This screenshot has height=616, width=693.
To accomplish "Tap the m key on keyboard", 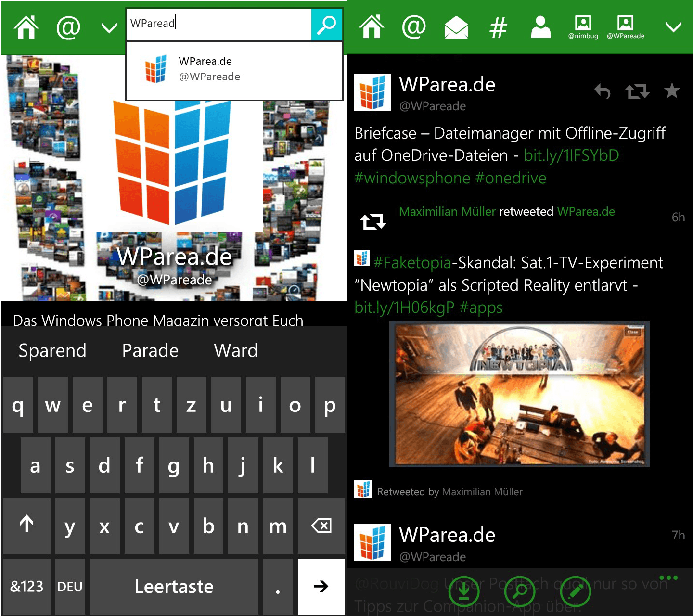I will click(278, 526).
